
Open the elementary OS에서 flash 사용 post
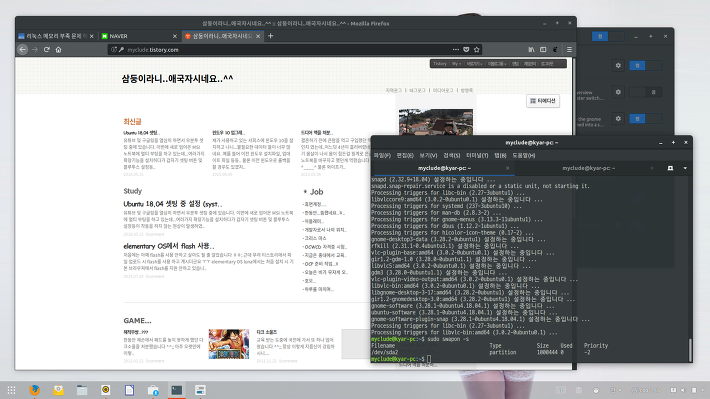tap(168, 246)
